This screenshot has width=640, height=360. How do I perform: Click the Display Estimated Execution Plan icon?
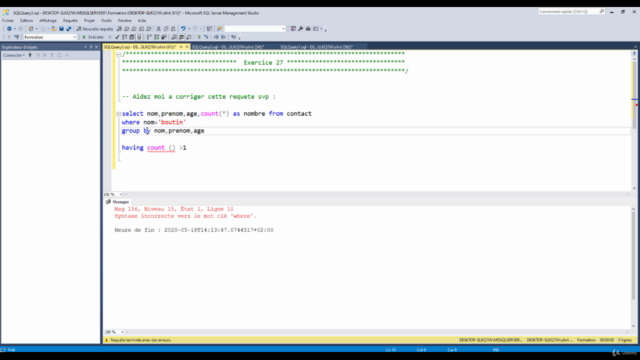point(124,37)
